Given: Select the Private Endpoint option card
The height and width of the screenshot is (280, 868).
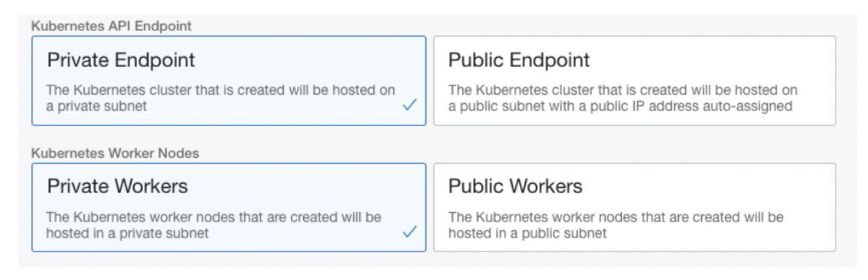Looking at the screenshot, I should (229, 81).
